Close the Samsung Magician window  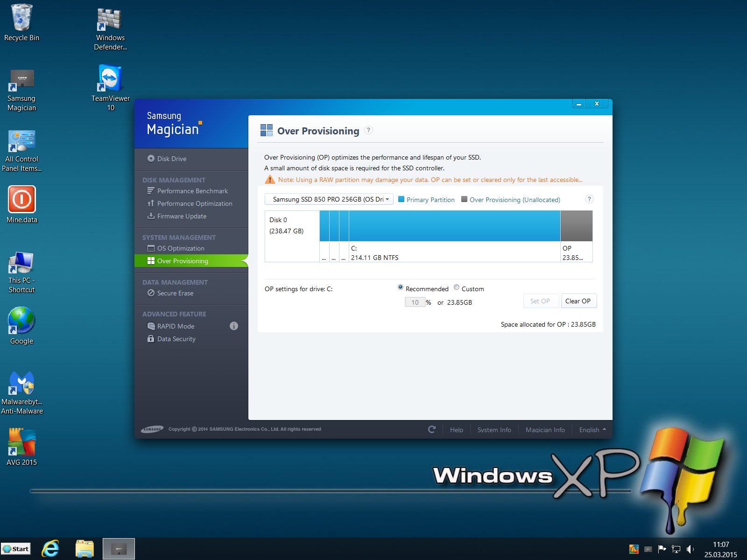597,104
